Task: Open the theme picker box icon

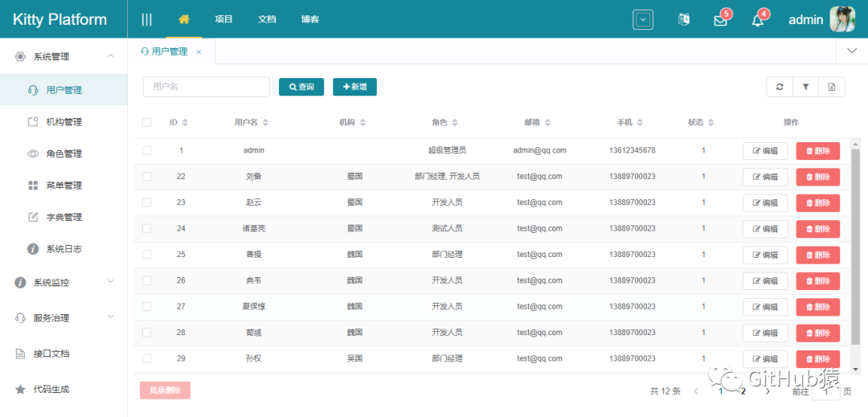Action: tap(643, 19)
